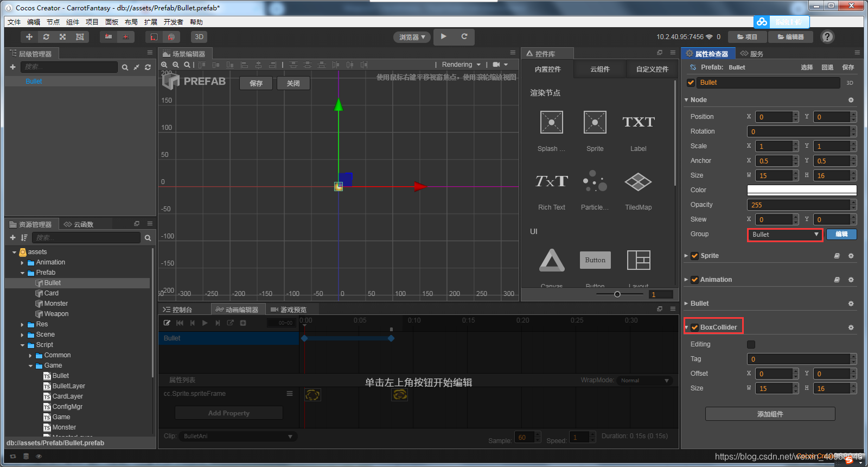This screenshot has height=467, width=868.
Task: Toggle asset sorting icon
Action: click(24, 238)
